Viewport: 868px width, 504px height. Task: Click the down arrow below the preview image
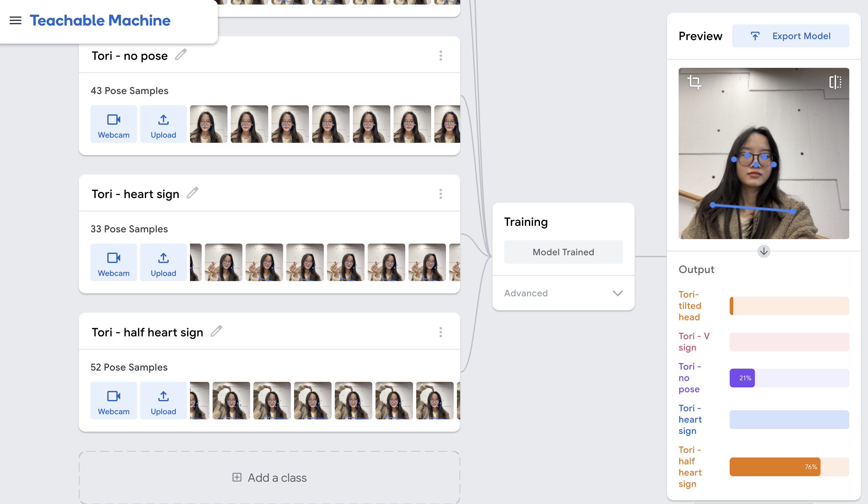coord(763,251)
